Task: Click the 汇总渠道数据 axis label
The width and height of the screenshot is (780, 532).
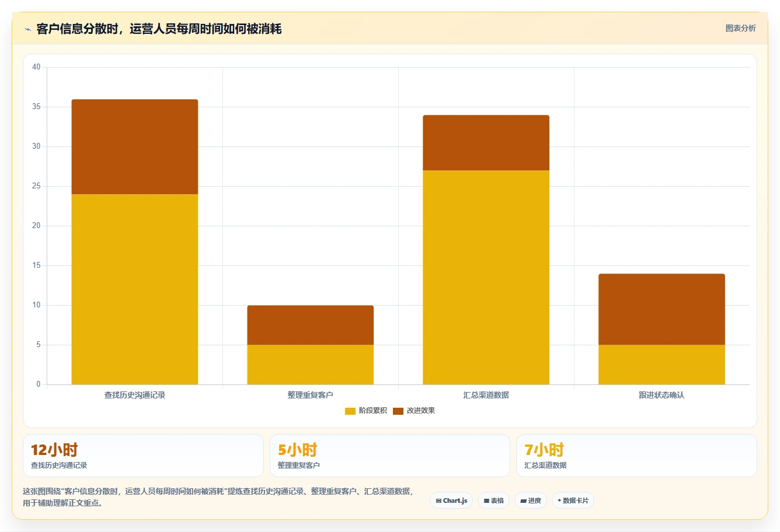Action: pyautogui.click(x=486, y=395)
